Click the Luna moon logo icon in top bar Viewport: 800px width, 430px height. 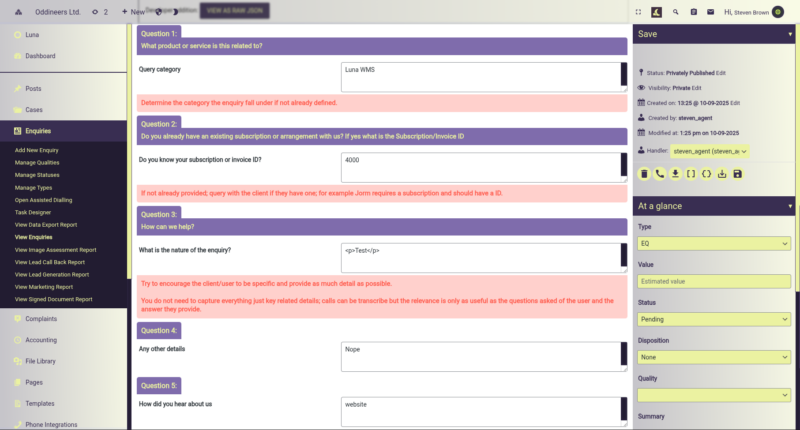(657, 12)
